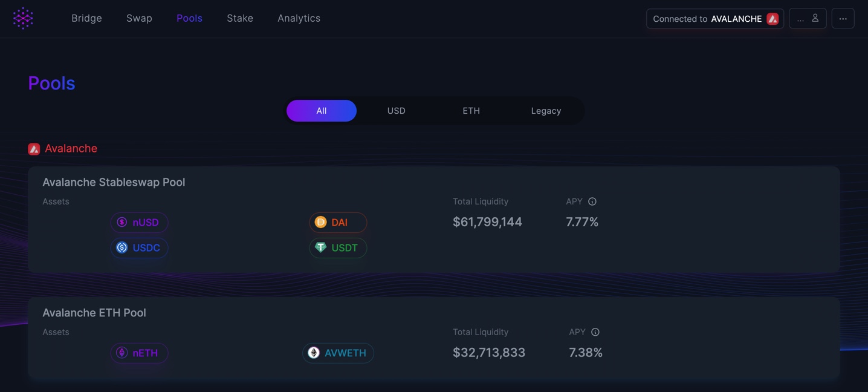Filter pools by USD
Image resolution: width=868 pixels, height=392 pixels.
397,111
